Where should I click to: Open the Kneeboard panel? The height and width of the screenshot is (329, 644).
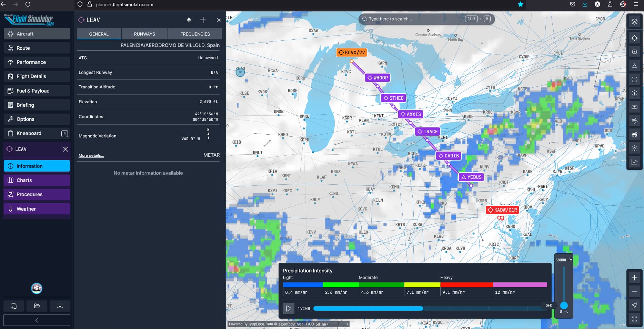tap(37, 133)
